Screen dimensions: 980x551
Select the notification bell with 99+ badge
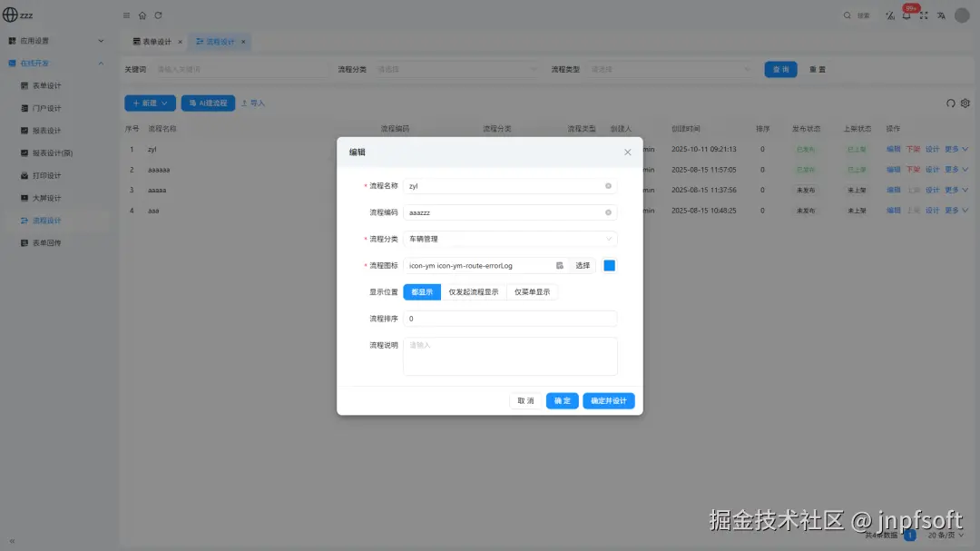906,15
